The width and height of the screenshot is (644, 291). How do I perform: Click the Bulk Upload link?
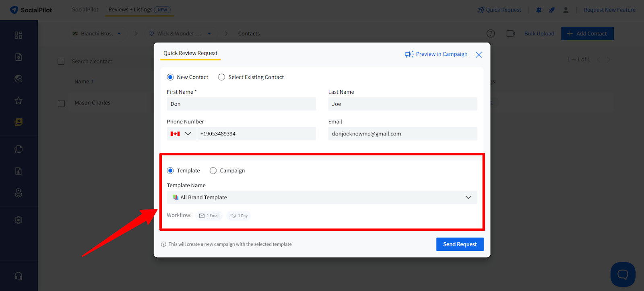coord(539,34)
